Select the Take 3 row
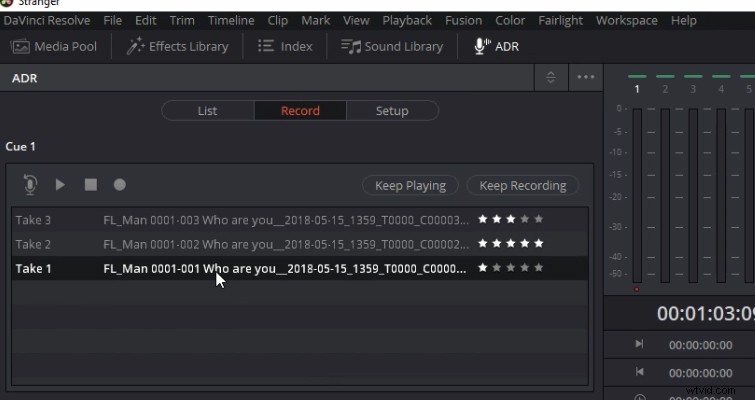Viewport: 755px width, 400px height. click(299, 220)
